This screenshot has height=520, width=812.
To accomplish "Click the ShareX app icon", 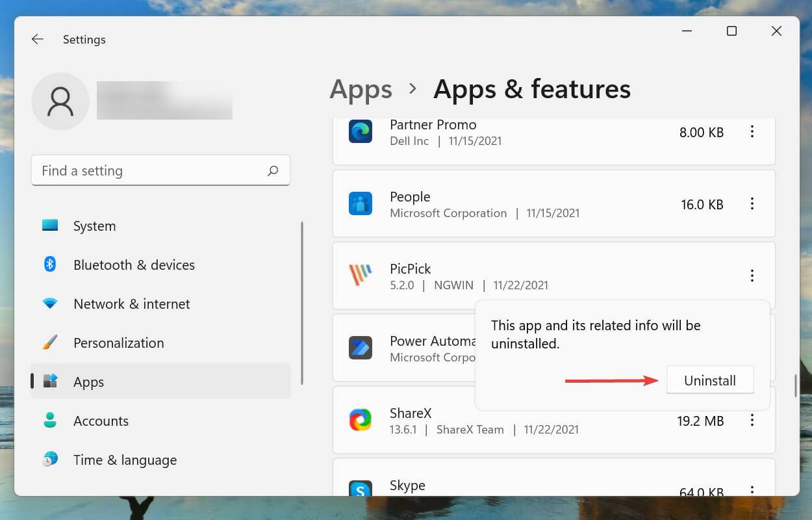I will coord(361,420).
